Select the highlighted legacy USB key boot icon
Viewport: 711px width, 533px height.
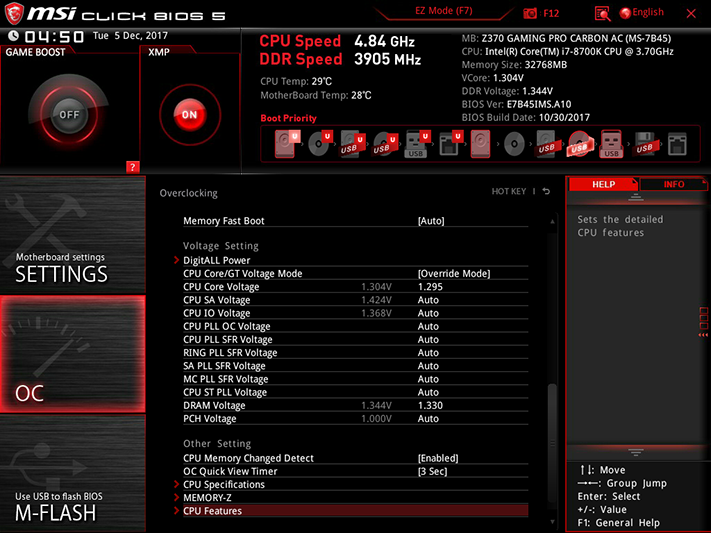[611, 144]
